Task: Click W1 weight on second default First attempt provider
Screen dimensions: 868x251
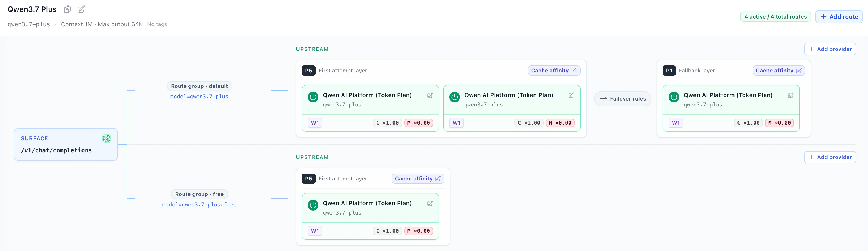Action: point(457,123)
